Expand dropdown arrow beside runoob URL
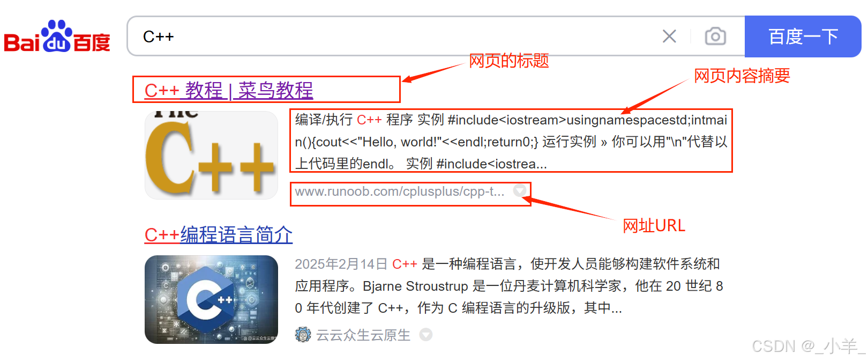 [x=519, y=190]
